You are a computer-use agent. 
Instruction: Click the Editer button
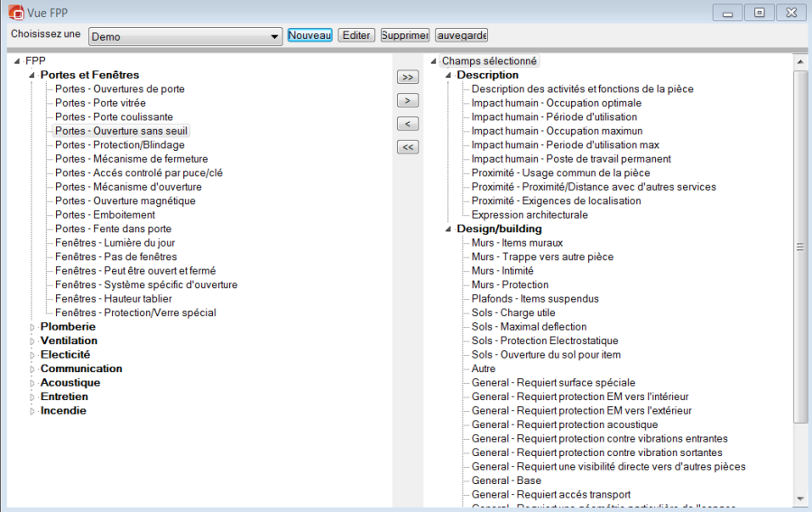[356, 35]
